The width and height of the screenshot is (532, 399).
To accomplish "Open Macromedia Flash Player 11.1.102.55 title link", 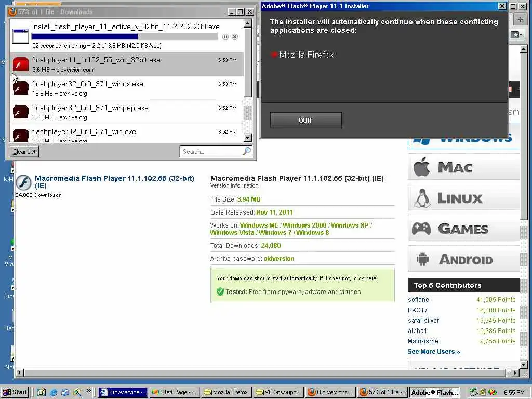I will (114, 182).
